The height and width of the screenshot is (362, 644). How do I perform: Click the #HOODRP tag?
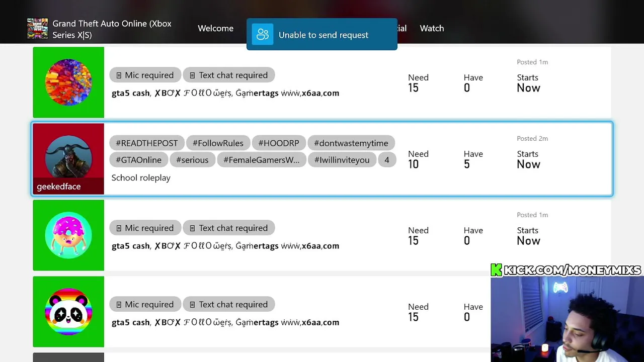click(279, 143)
